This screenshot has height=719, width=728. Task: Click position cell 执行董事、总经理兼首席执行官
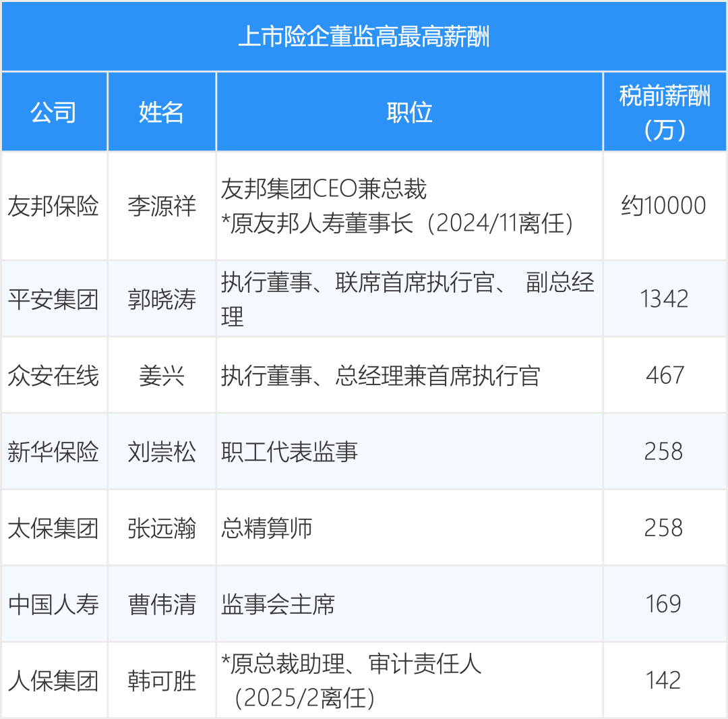point(410,375)
